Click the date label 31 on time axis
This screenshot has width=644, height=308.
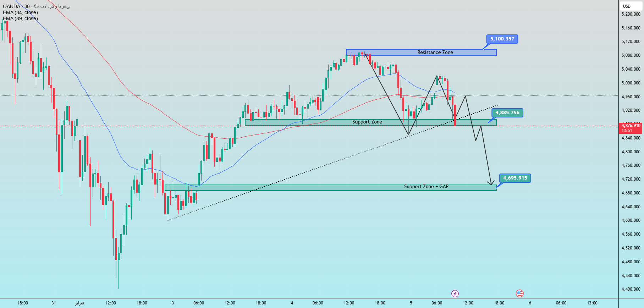click(54, 303)
